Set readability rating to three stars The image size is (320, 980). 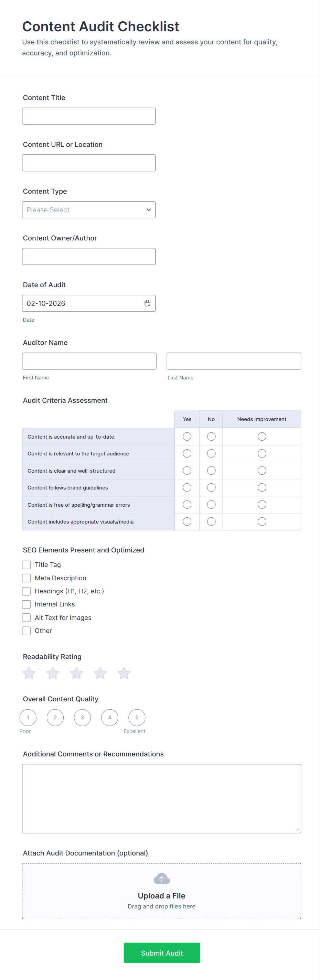point(76,673)
